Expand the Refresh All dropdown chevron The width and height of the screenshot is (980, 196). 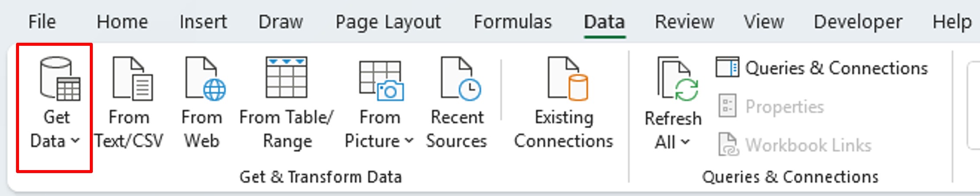click(685, 142)
